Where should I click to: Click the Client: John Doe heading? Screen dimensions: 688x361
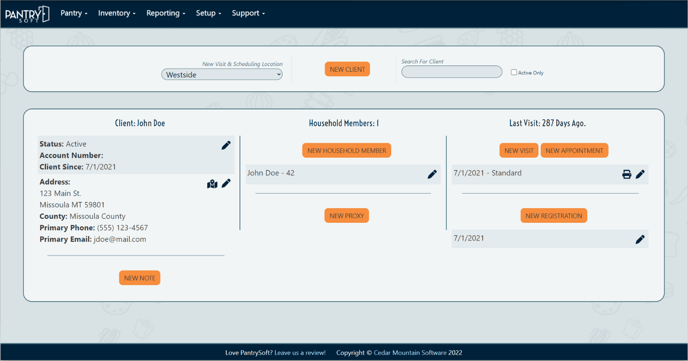[140, 123]
